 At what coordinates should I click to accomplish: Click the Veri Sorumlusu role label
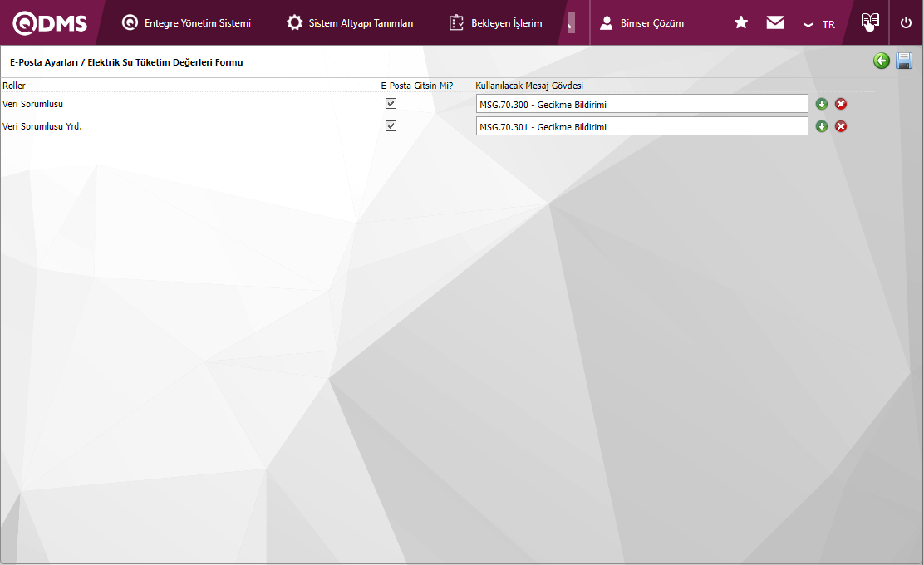coord(32,104)
